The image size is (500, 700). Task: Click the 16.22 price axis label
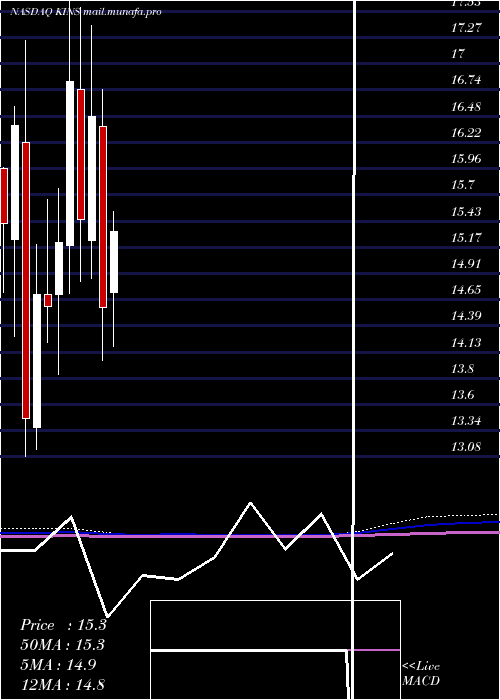(x=466, y=133)
